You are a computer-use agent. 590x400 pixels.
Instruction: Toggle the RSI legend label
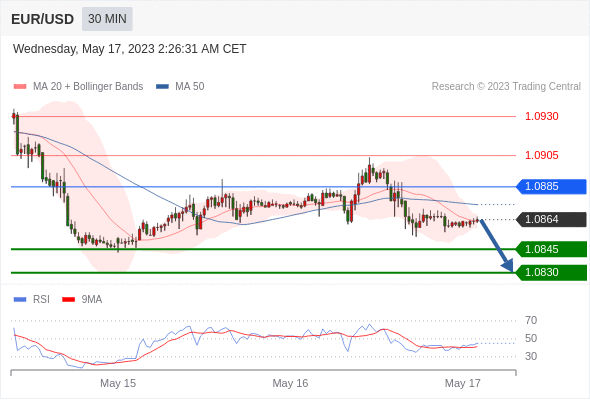coord(41,300)
